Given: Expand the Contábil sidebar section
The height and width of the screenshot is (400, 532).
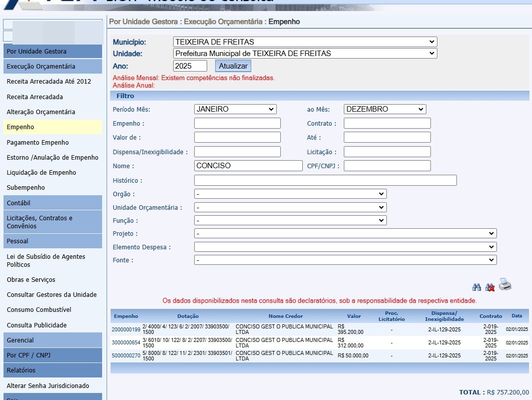Looking at the screenshot, I should [x=53, y=203].
